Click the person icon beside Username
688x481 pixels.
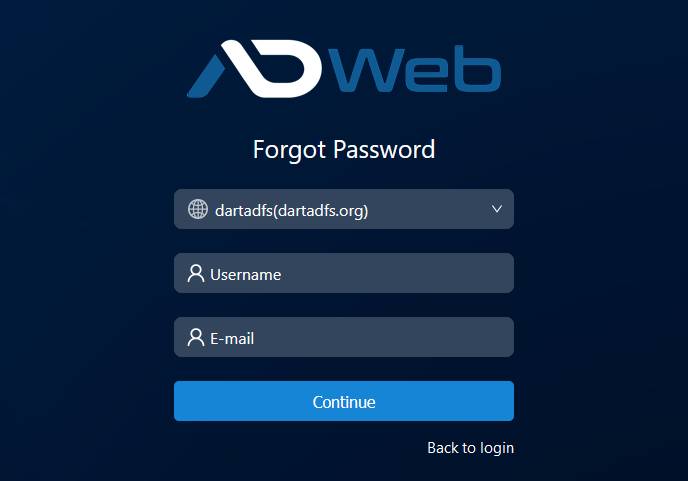pyautogui.click(x=196, y=273)
